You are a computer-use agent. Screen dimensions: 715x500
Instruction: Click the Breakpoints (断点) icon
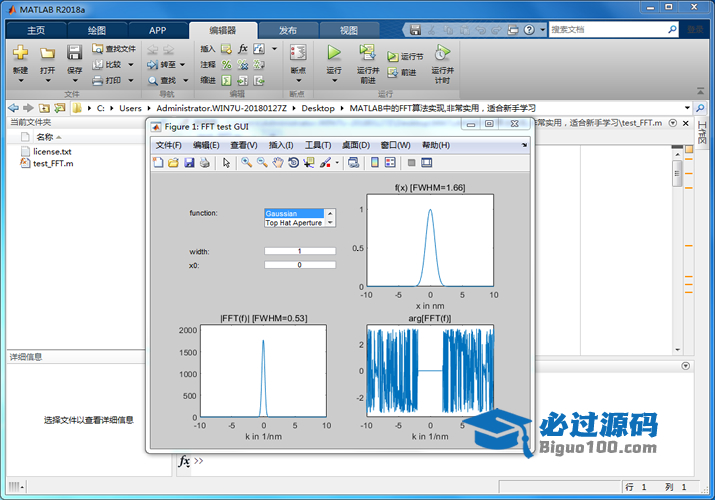pyautogui.click(x=298, y=53)
